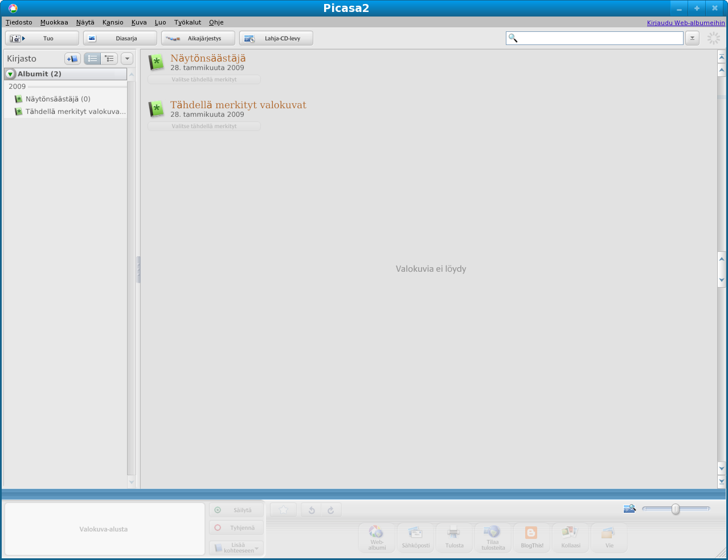Switch library to flat list view
728x560 pixels.
(x=93, y=59)
